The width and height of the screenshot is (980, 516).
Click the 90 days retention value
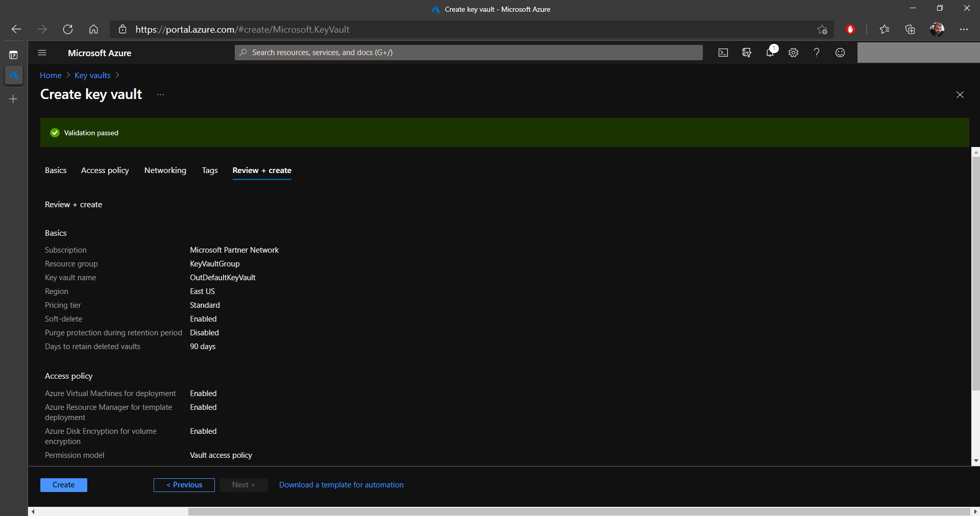click(203, 347)
